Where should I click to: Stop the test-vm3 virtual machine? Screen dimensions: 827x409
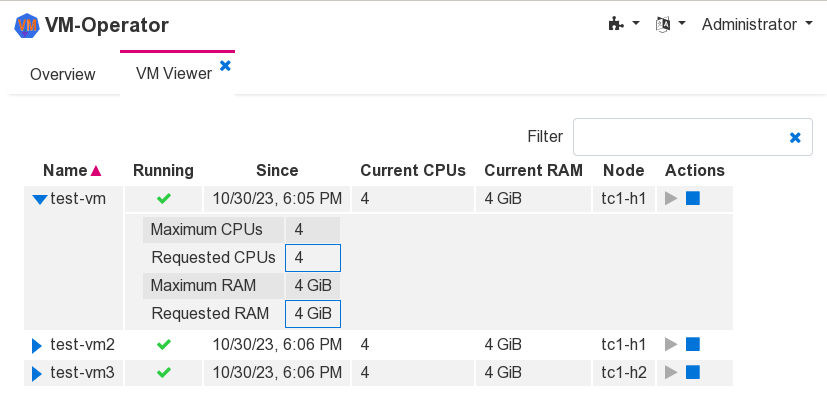[693, 373]
